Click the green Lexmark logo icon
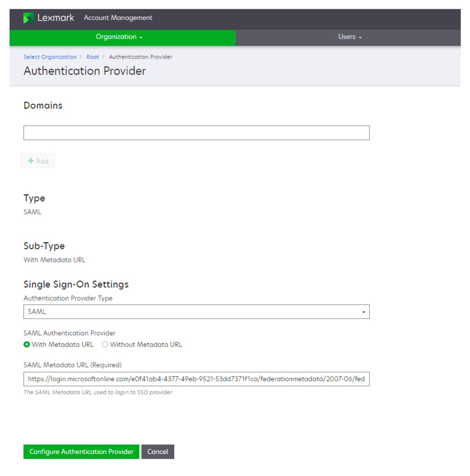The width and height of the screenshot is (470, 476). tap(29, 18)
